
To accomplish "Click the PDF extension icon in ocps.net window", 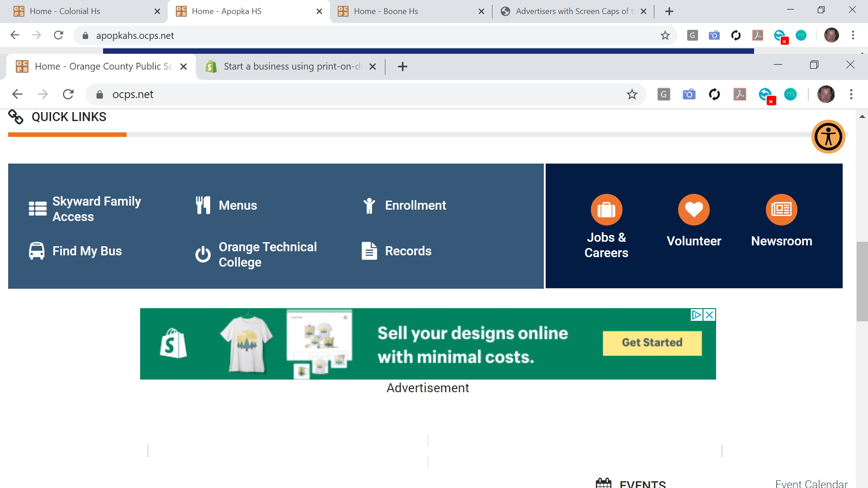I will 740,94.
